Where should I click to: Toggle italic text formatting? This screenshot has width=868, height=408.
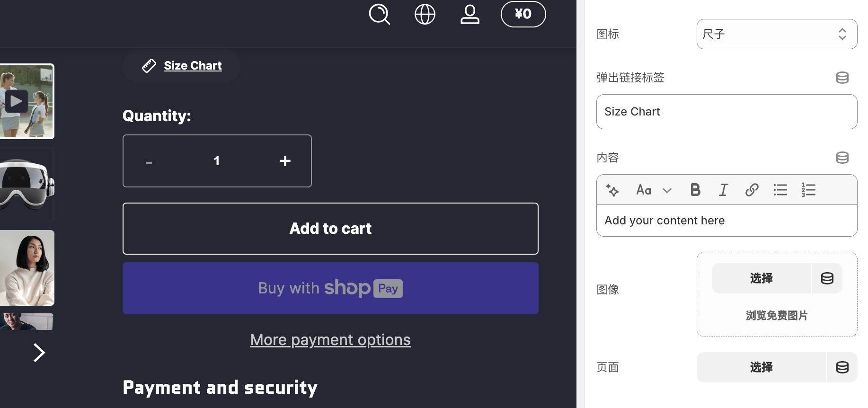click(723, 190)
